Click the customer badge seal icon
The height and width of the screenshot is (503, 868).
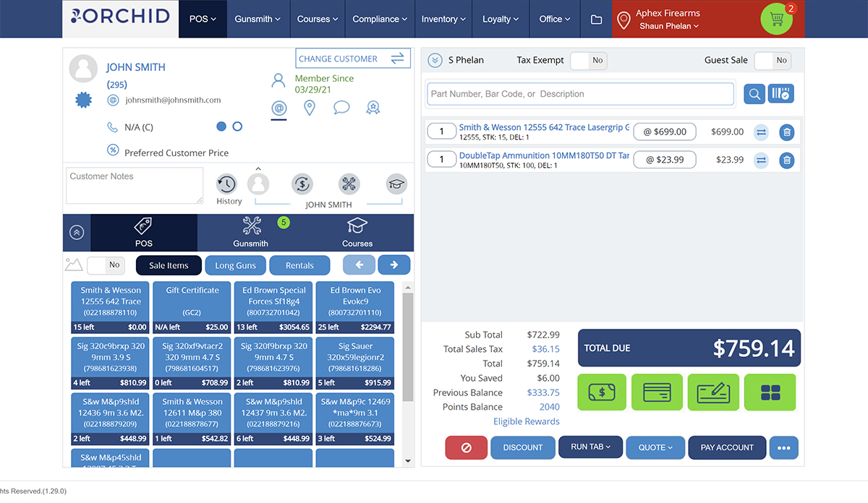tap(84, 100)
